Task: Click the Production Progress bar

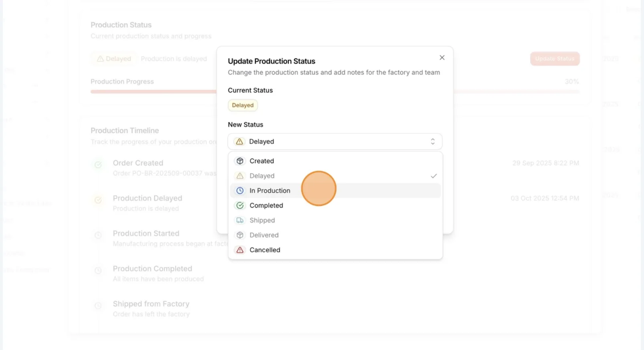Action: (335, 92)
